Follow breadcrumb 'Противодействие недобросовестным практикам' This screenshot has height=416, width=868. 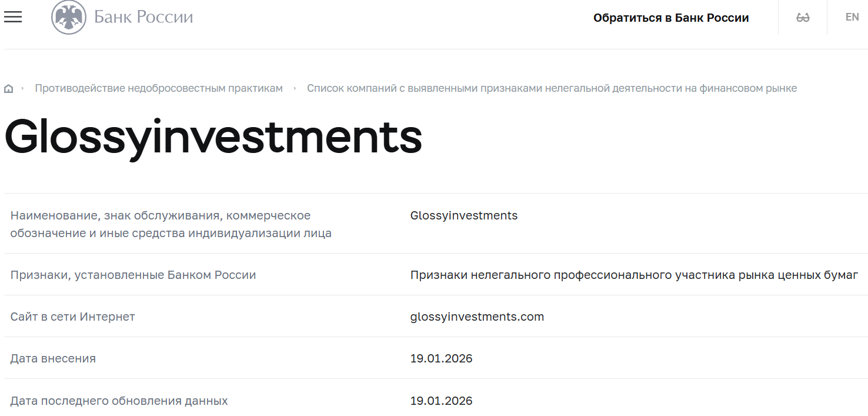pos(159,88)
